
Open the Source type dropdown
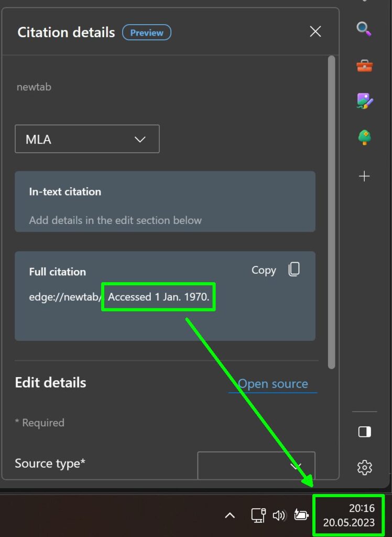click(256, 466)
